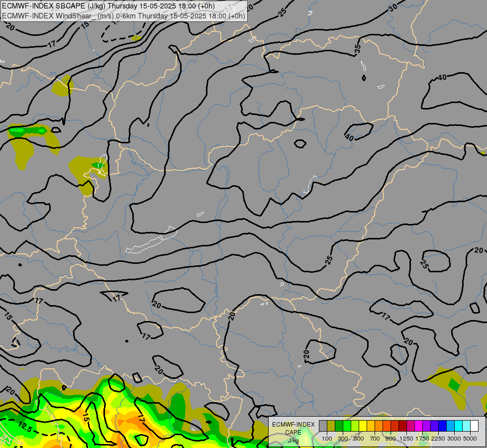Pick the dark green legend swatch

click(x=339, y=426)
